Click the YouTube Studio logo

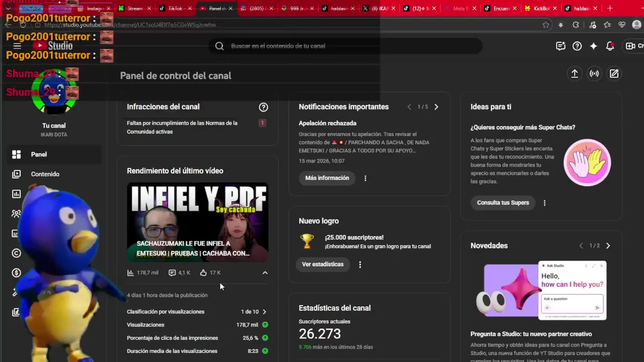(x=53, y=46)
